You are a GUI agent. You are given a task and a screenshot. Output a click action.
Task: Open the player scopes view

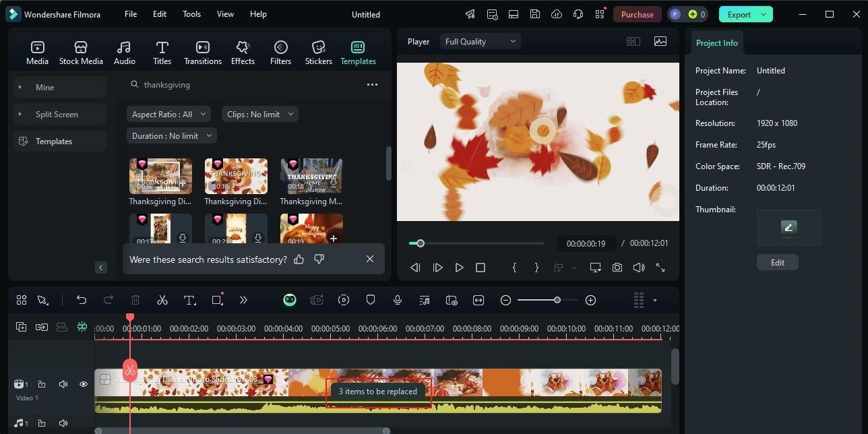pyautogui.click(x=660, y=41)
